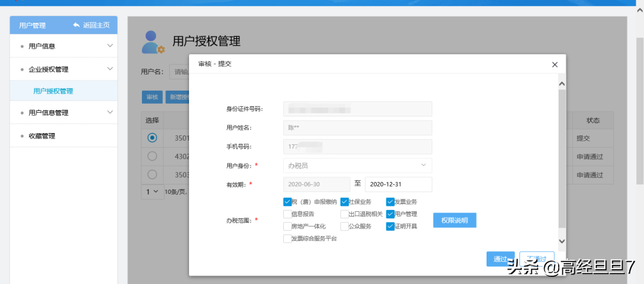Click the dialog scrollbar up arrow
The image size is (644, 284).
pyautogui.click(x=562, y=84)
